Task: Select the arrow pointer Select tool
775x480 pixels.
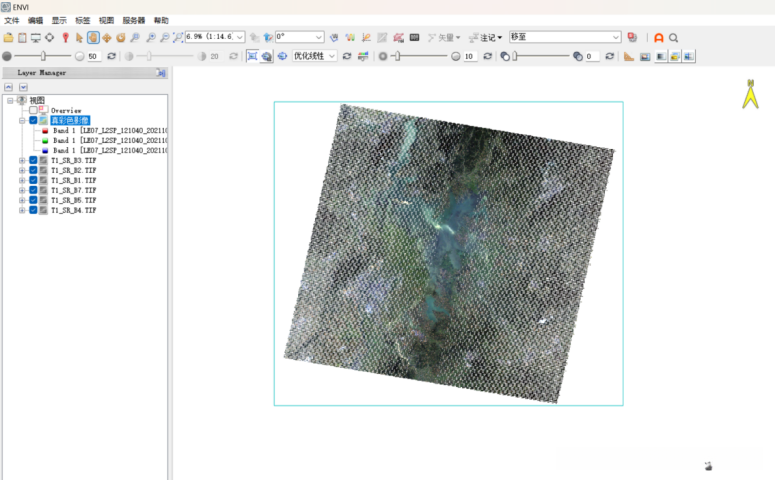Action: click(x=79, y=38)
